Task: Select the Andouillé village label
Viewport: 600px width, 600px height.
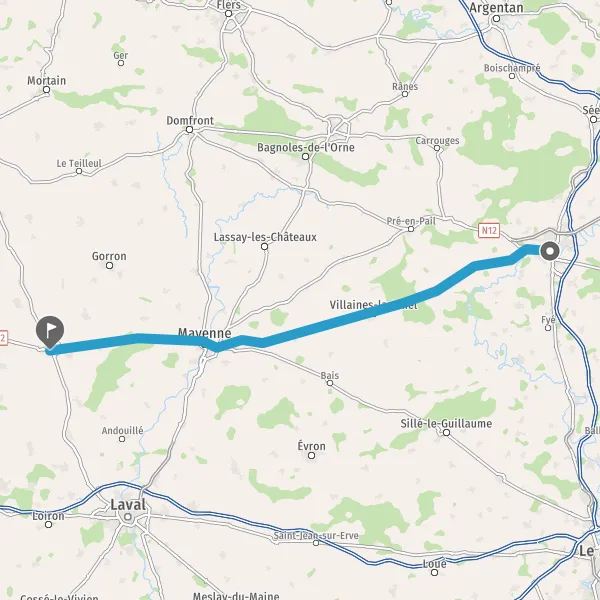Action: tap(122, 430)
